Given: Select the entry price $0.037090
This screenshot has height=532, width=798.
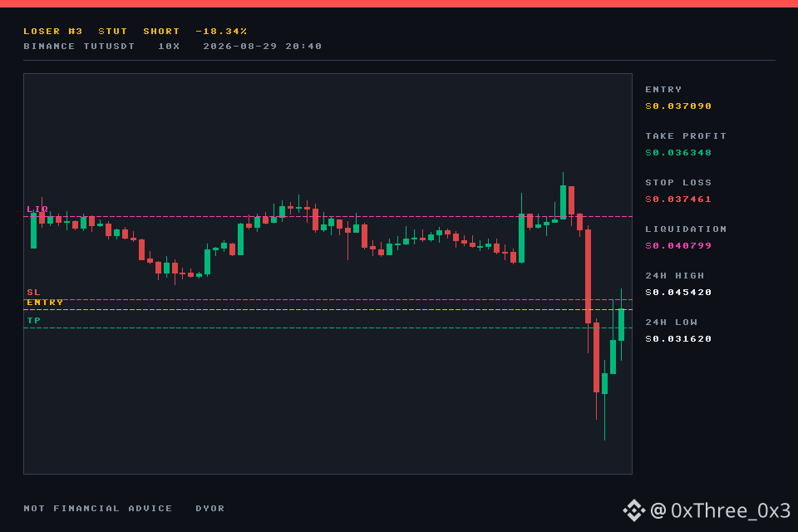Looking at the screenshot, I should click(x=678, y=106).
